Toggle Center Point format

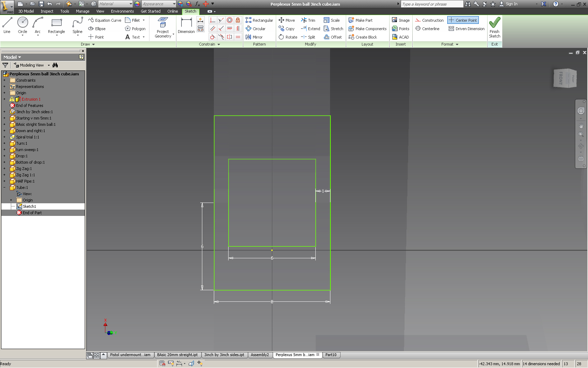[x=463, y=20]
